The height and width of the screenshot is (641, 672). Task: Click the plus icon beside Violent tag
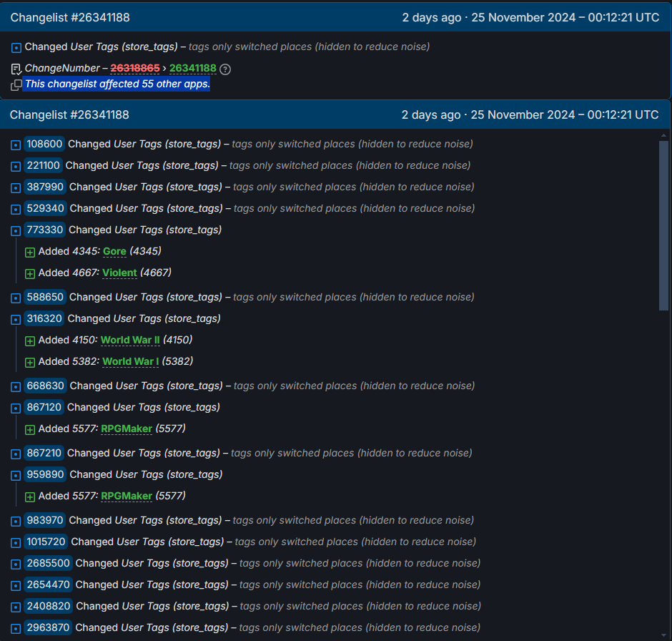tap(29, 273)
